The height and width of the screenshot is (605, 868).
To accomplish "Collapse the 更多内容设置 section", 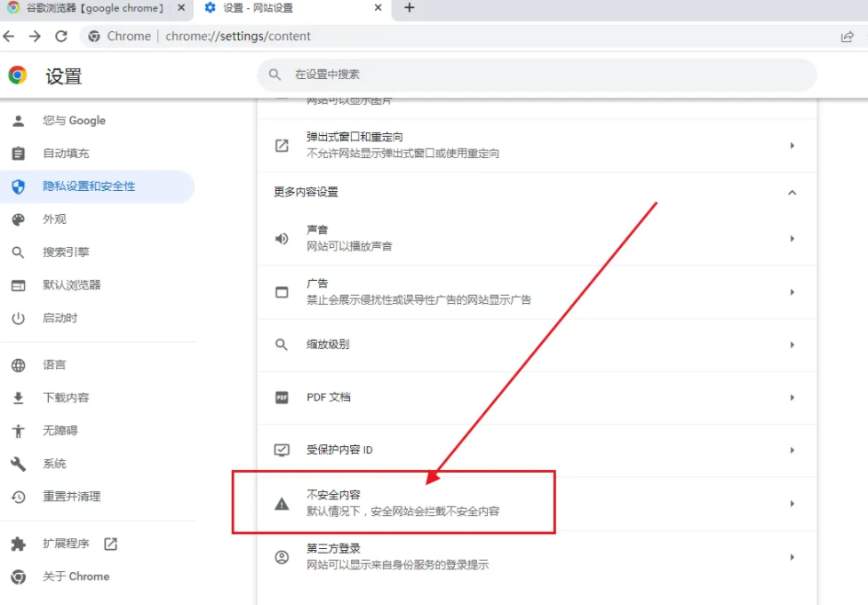I will [x=792, y=193].
